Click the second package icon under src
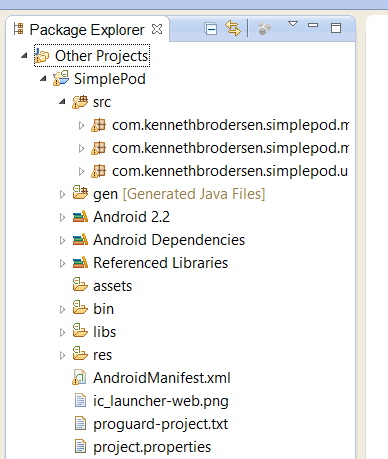 click(99, 148)
